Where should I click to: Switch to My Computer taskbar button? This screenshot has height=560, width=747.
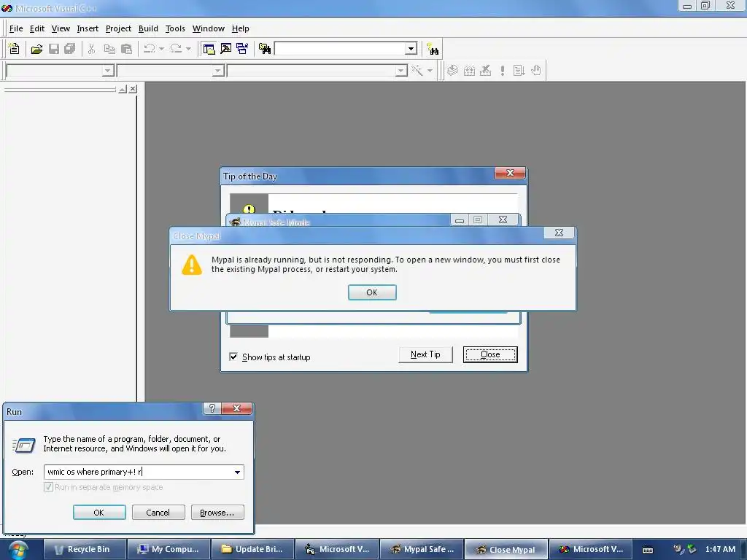coord(169,550)
